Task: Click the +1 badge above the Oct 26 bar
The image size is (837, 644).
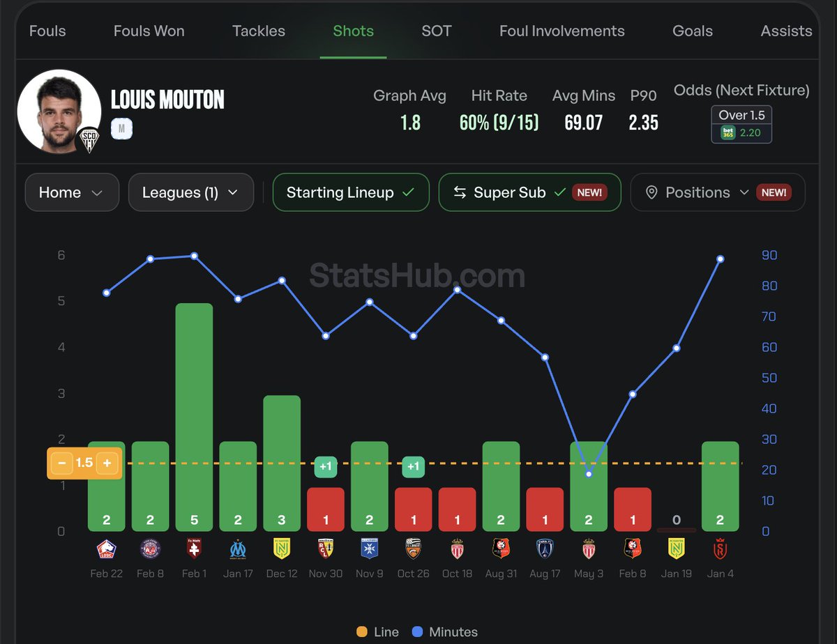Action: 414,466
